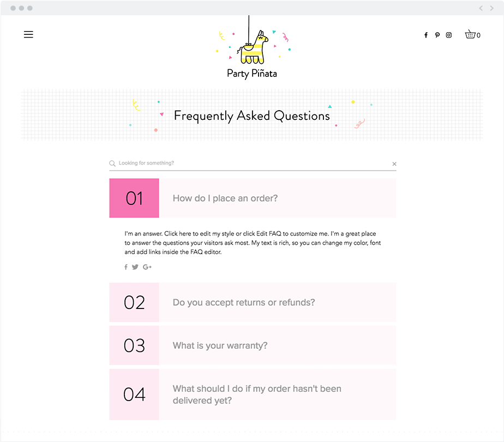Type in the 'Looking for something?' field

251,163
